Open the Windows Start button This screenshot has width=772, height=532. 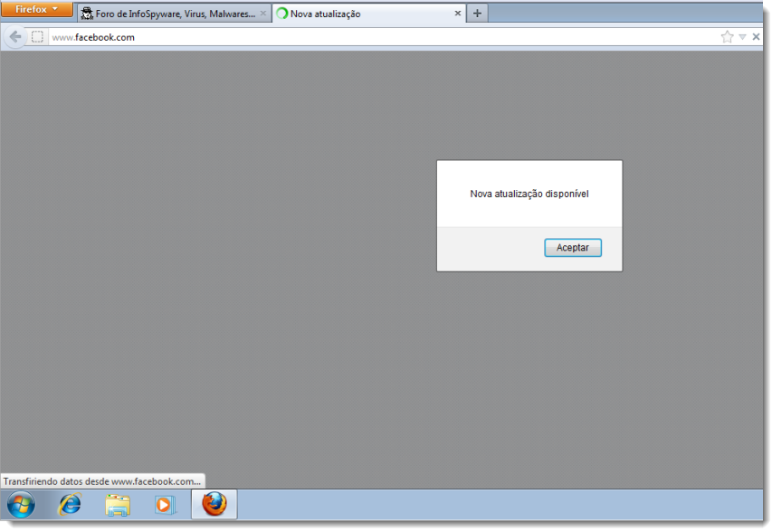point(21,505)
